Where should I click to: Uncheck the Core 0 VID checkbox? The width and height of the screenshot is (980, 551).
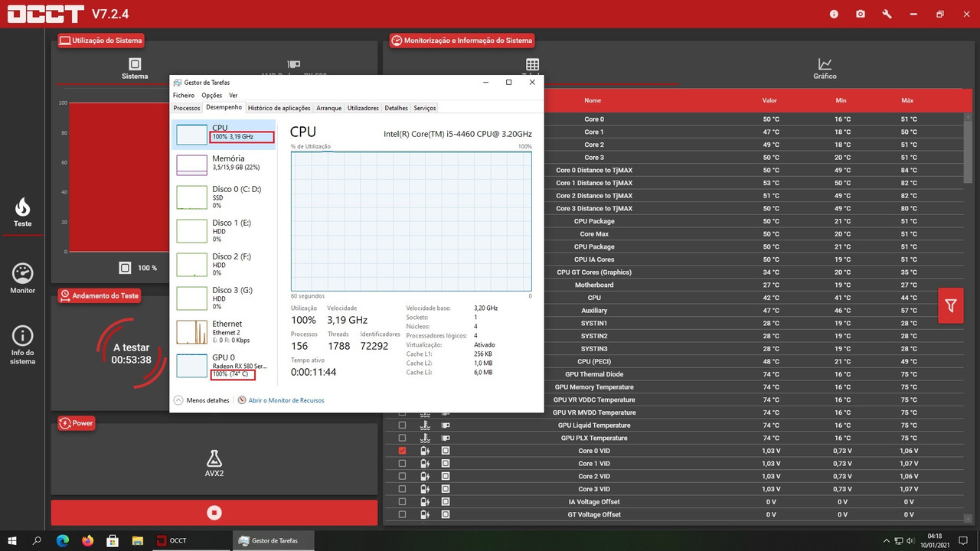point(402,451)
